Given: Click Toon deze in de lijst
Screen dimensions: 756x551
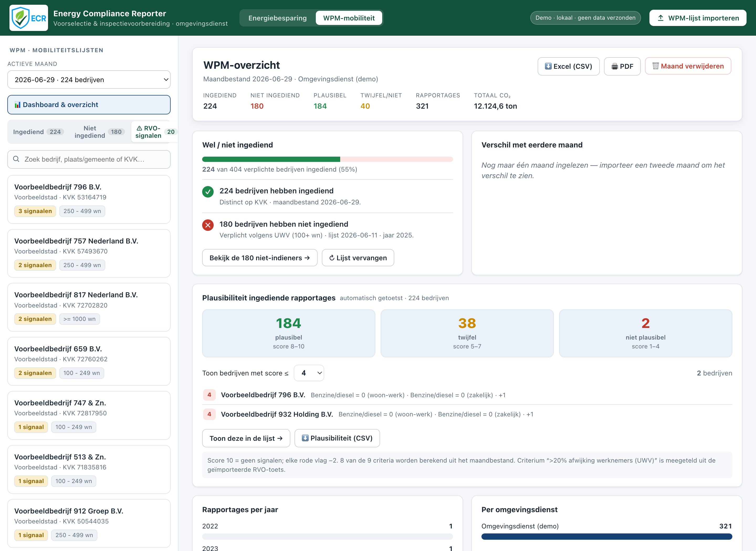Looking at the screenshot, I should [246, 438].
